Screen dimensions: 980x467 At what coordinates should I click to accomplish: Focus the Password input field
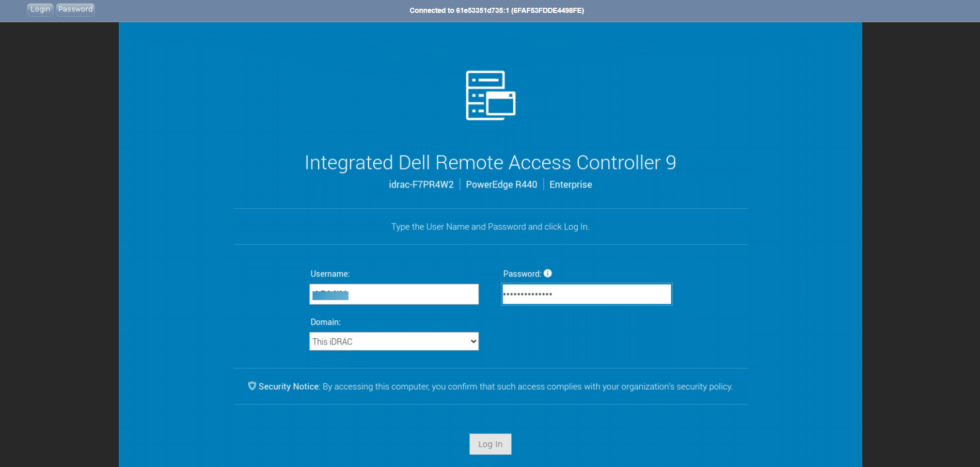(x=587, y=294)
